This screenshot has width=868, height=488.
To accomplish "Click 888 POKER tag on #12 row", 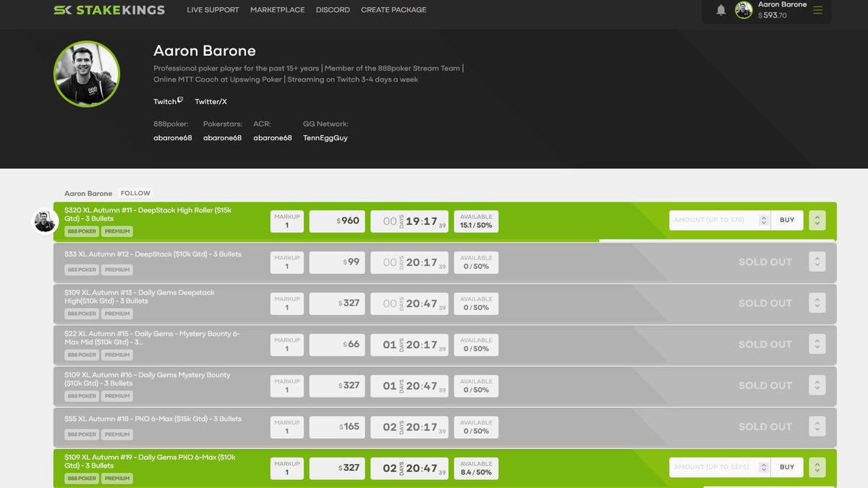I will (x=82, y=270).
